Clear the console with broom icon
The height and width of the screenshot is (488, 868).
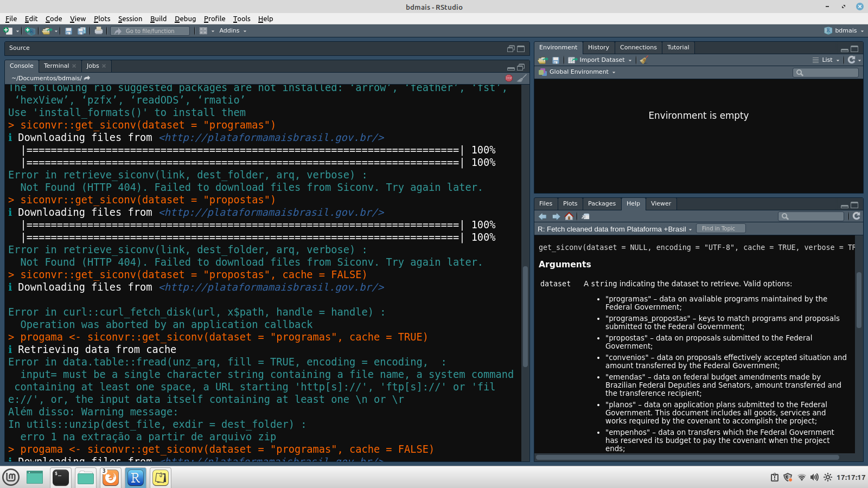pos(522,78)
